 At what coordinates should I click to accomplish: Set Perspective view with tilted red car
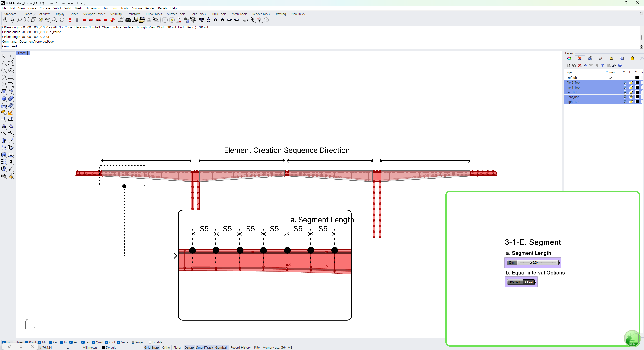click(112, 20)
